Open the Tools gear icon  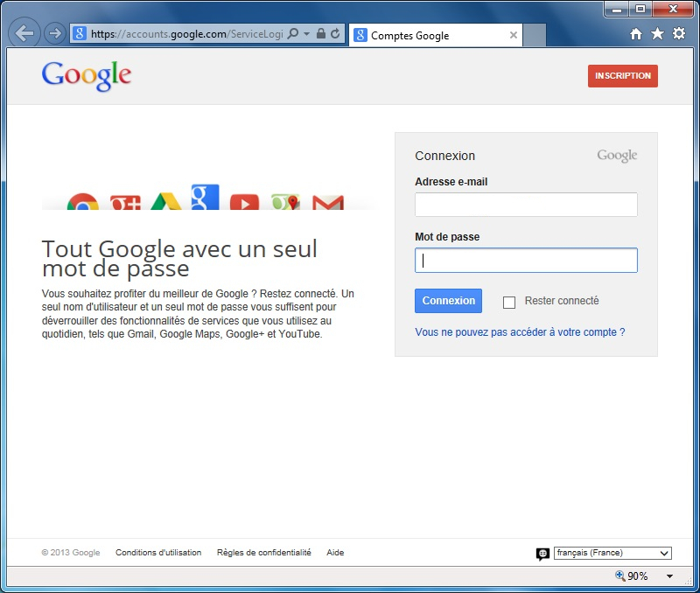point(678,34)
